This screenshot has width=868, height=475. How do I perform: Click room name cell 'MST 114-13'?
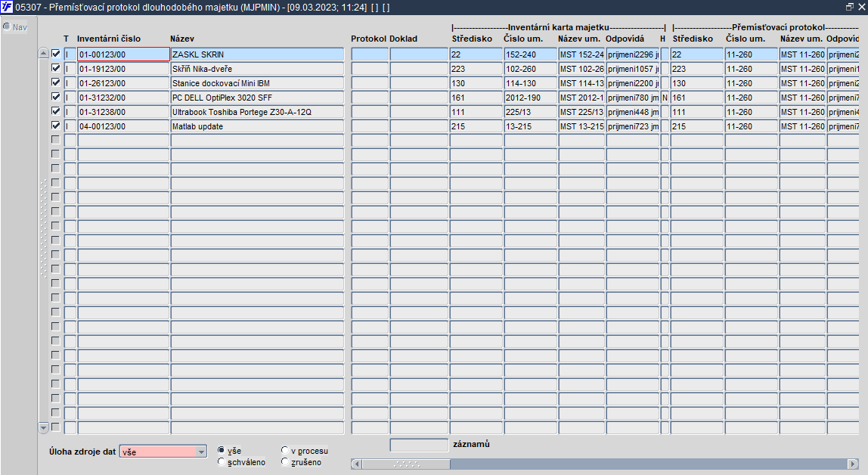[x=581, y=83]
